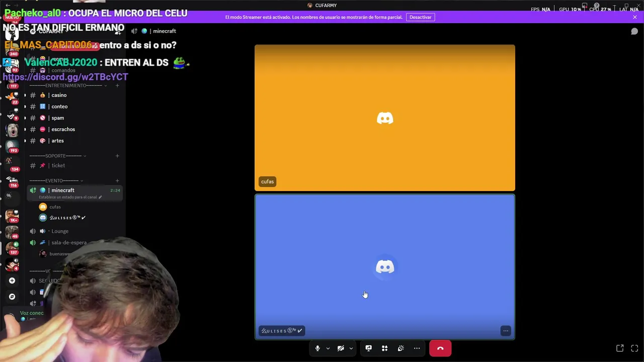
Task: Turn on the camera
Action: coord(341,348)
